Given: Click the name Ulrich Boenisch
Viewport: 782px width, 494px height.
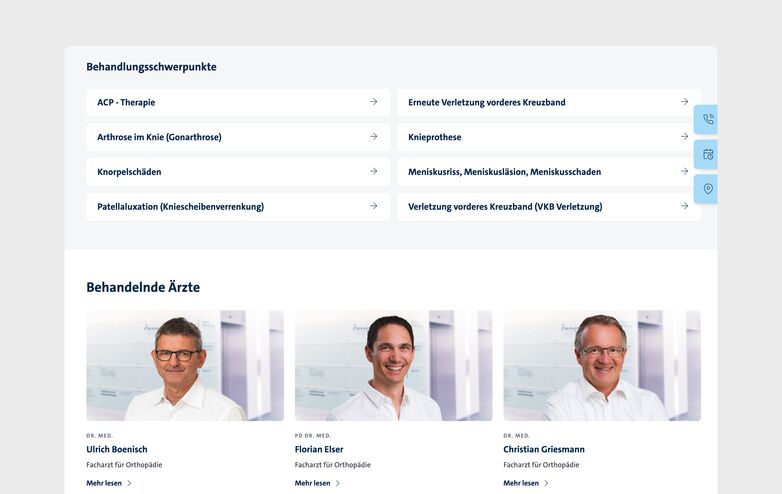Looking at the screenshot, I should [116, 450].
